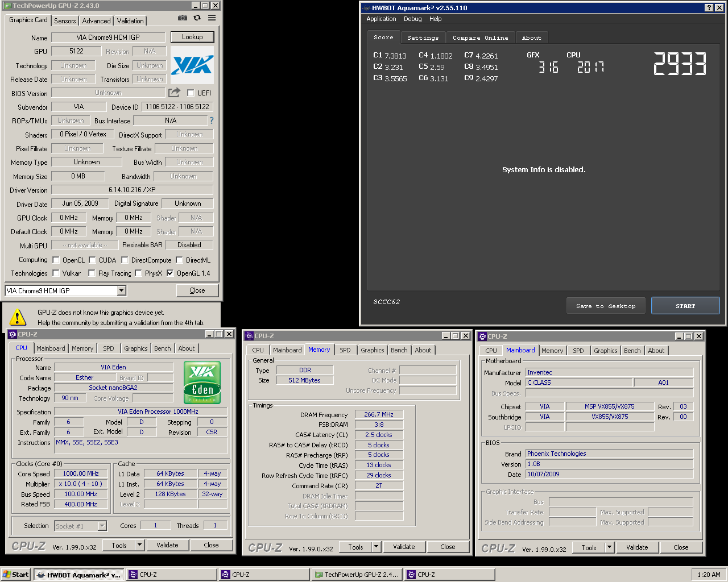Image resolution: width=728 pixels, height=582 pixels.
Task: Click BIOS Brand Phoenix Technologies field
Action: pyautogui.click(x=609, y=454)
